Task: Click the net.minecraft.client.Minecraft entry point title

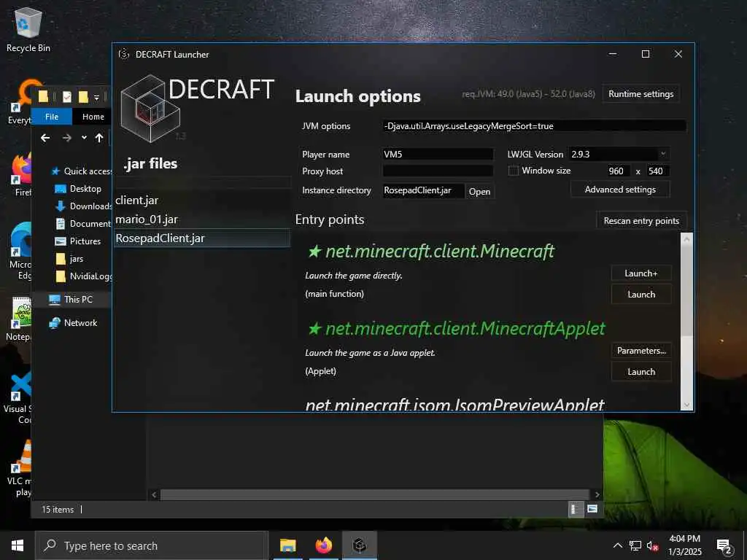Action: point(439,251)
